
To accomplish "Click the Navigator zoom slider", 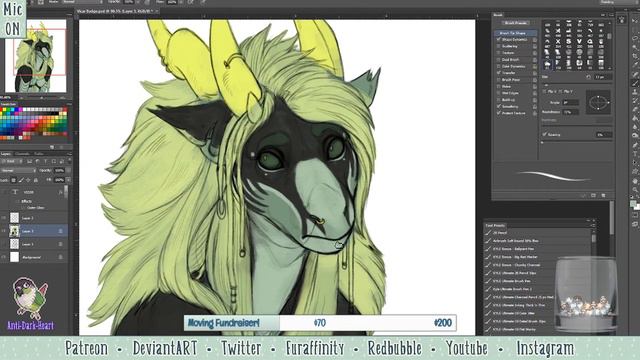I will coord(41,98).
